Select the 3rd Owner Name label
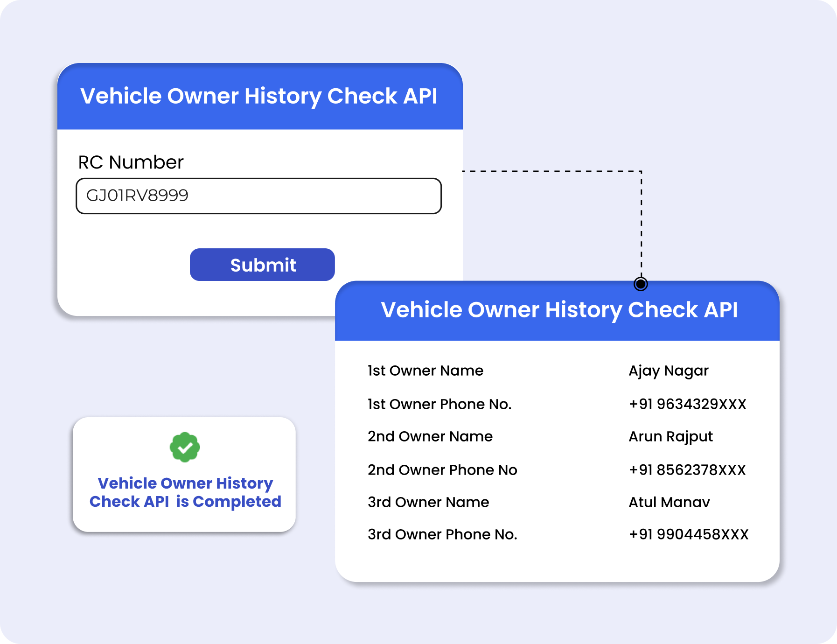837x644 pixels. click(428, 502)
